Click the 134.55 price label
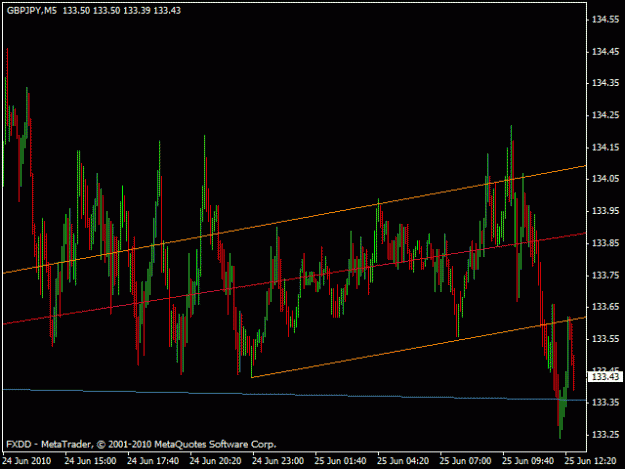Image resolution: width=625 pixels, height=469 pixels. [x=605, y=19]
